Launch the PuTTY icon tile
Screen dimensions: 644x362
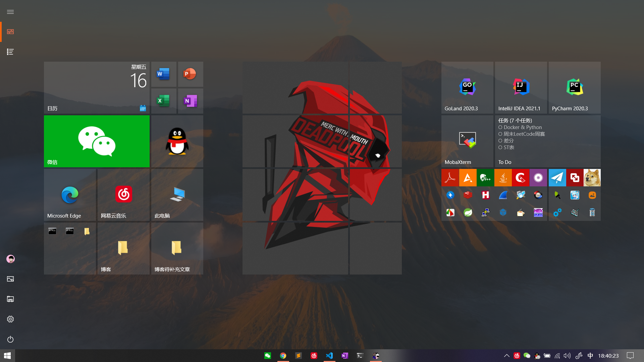(x=485, y=213)
